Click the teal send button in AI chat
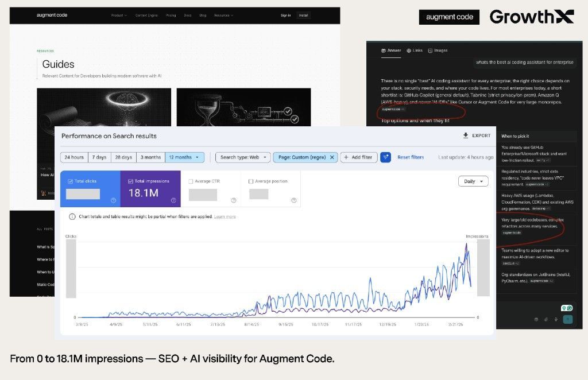Viewport: 588px width, 380px height. [x=568, y=319]
